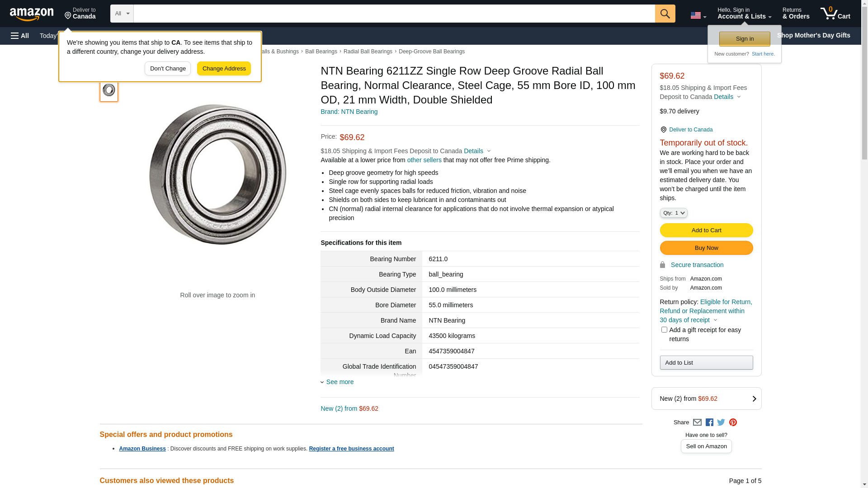This screenshot has width=868, height=488.
Task: Click the Add to Cart button
Action: 706,230
